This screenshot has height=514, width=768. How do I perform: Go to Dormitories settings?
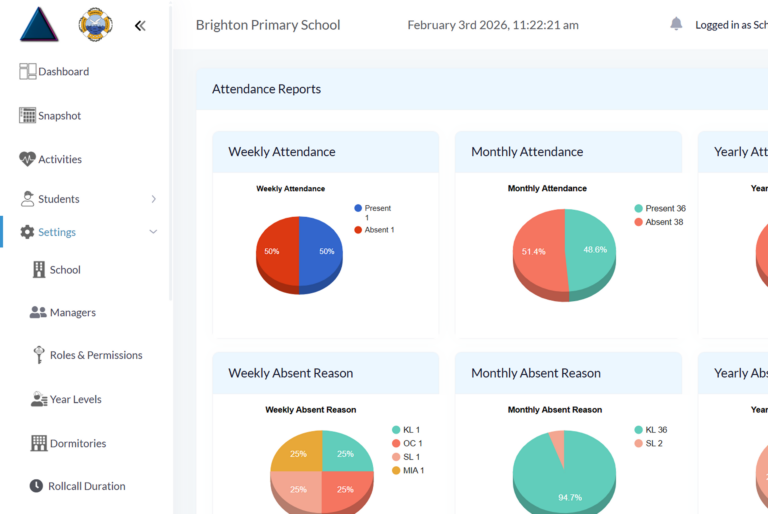point(77,443)
